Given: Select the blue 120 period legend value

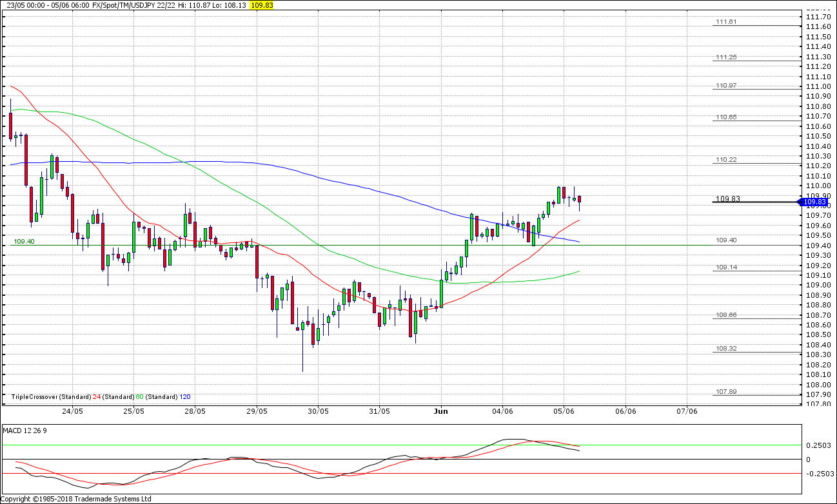Looking at the screenshot, I should tap(185, 397).
